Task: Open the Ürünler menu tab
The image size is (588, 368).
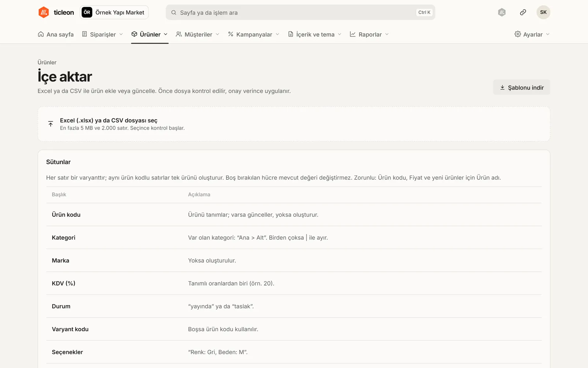Action: (x=150, y=34)
